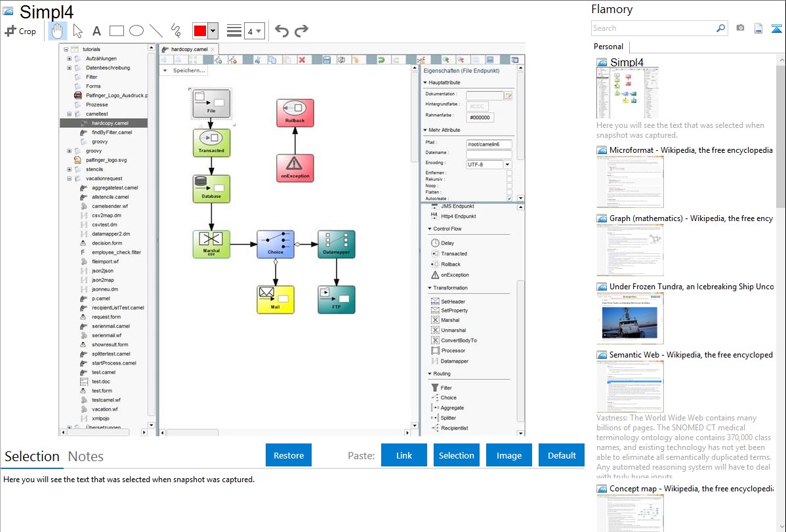This screenshot has height=532, width=786.
Task: Select the Crop tool
Action: point(20,31)
